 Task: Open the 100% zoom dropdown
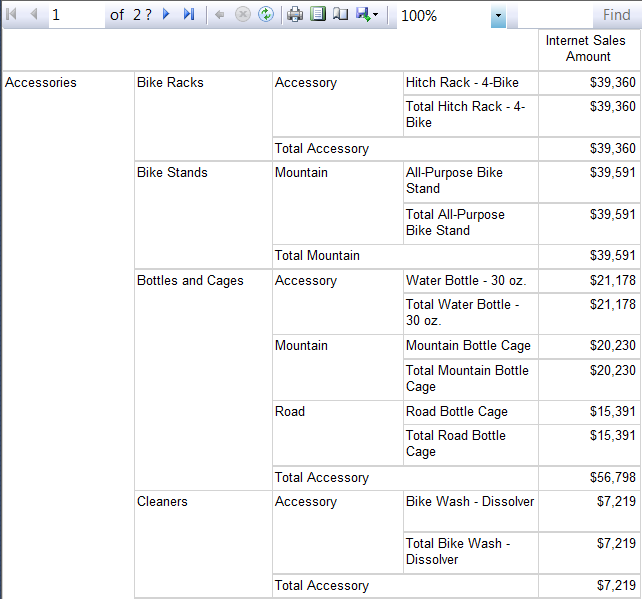pos(498,16)
